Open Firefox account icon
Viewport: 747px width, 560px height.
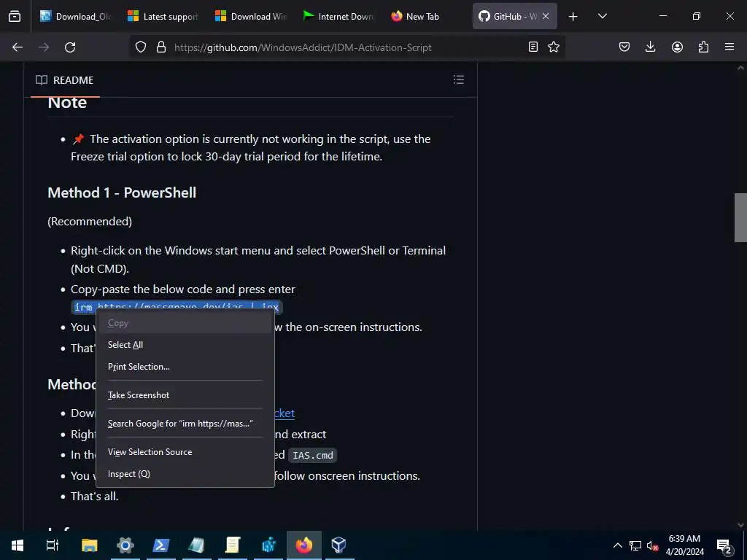(677, 47)
